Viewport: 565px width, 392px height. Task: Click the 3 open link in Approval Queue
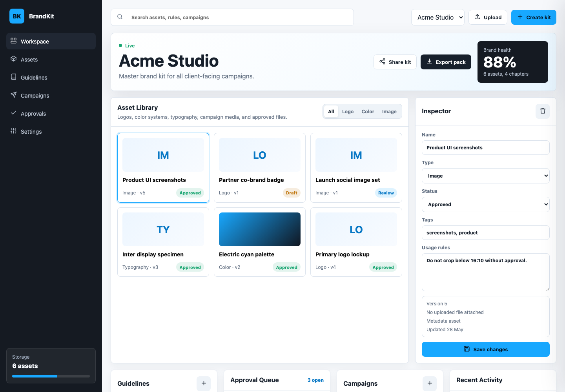coord(315,380)
